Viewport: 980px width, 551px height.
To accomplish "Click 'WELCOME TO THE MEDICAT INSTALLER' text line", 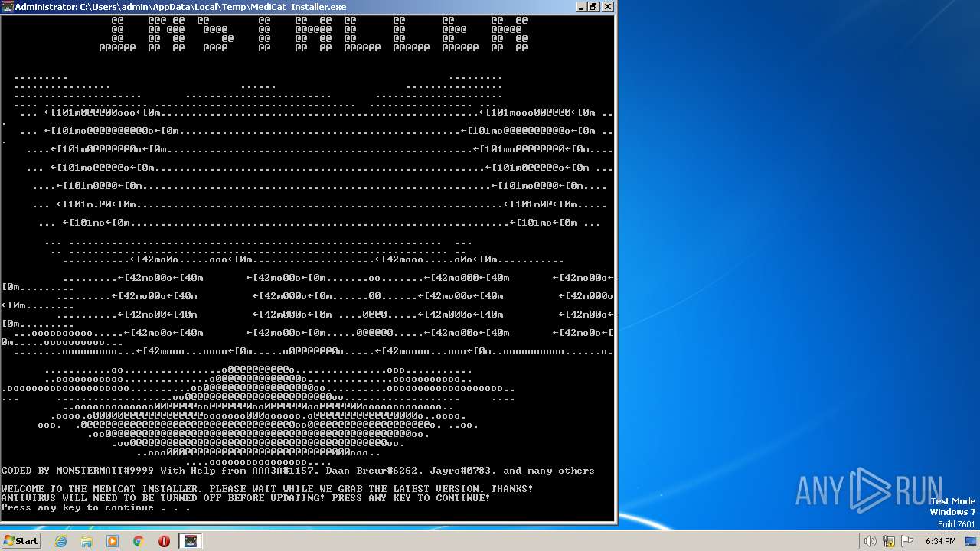I will point(267,489).
